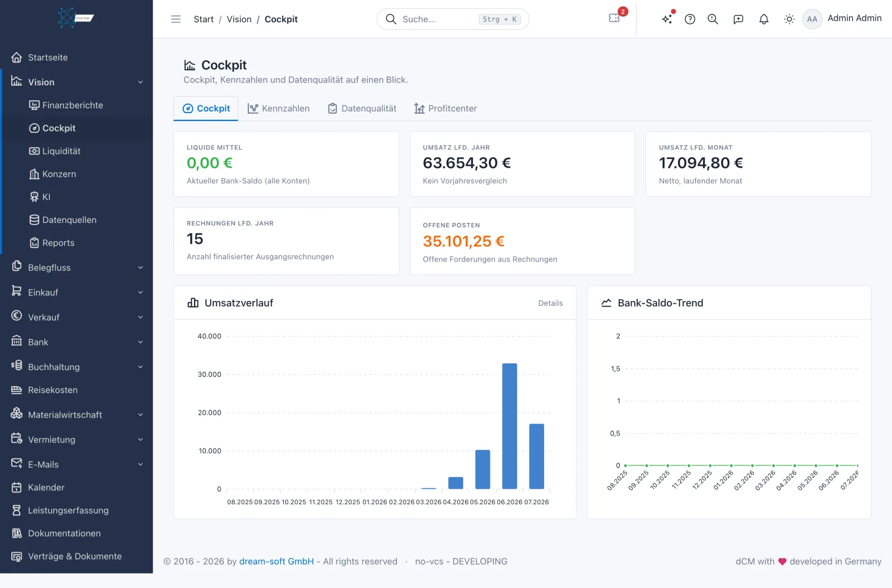Select the tallest 06.2026 revenue bar
The image size is (892, 588).
click(x=510, y=426)
